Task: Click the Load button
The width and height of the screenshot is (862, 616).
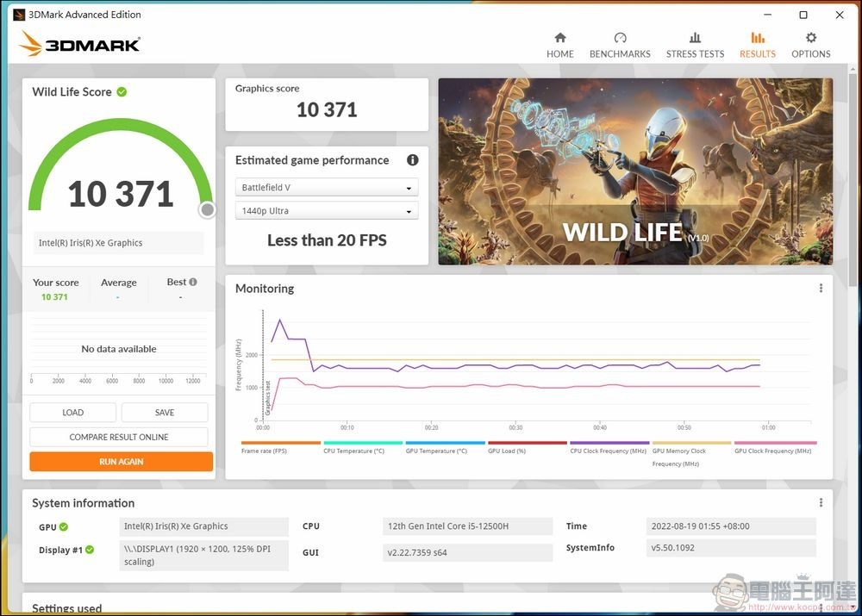Action: pos(73,413)
